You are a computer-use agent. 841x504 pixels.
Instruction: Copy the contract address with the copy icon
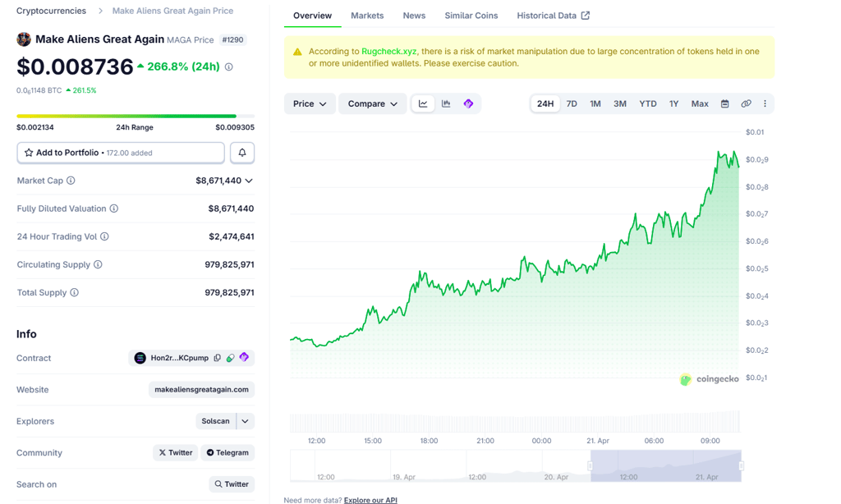click(x=217, y=358)
